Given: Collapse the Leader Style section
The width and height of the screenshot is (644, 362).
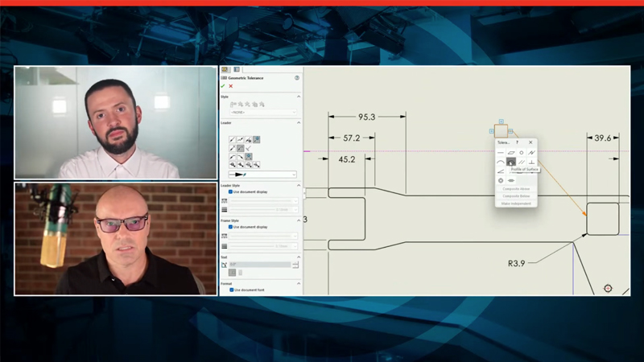Looking at the screenshot, I should tap(299, 186).
